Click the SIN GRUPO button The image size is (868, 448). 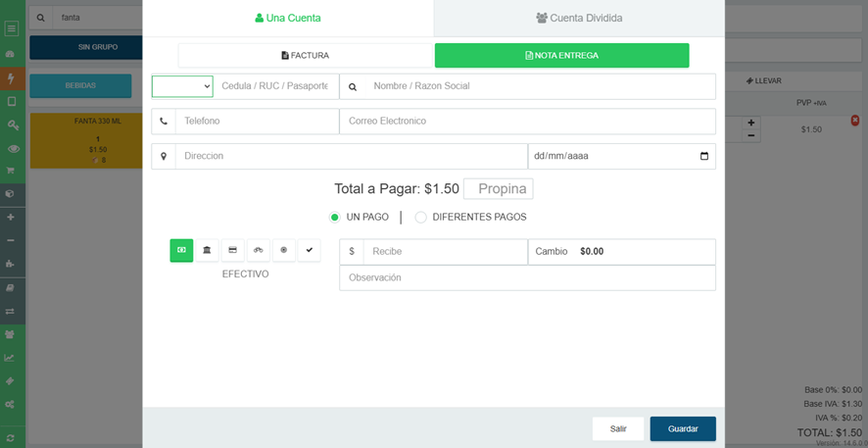point(86,48)
